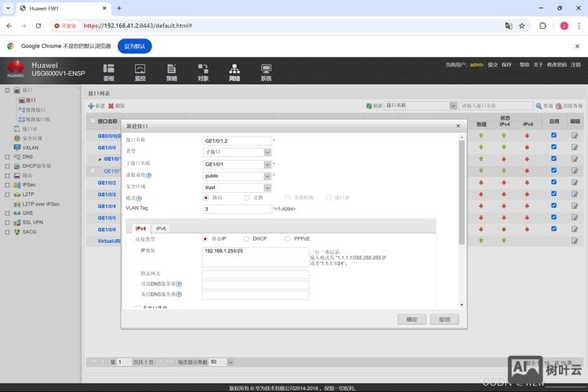Click the 默认网关 input field

255,274
